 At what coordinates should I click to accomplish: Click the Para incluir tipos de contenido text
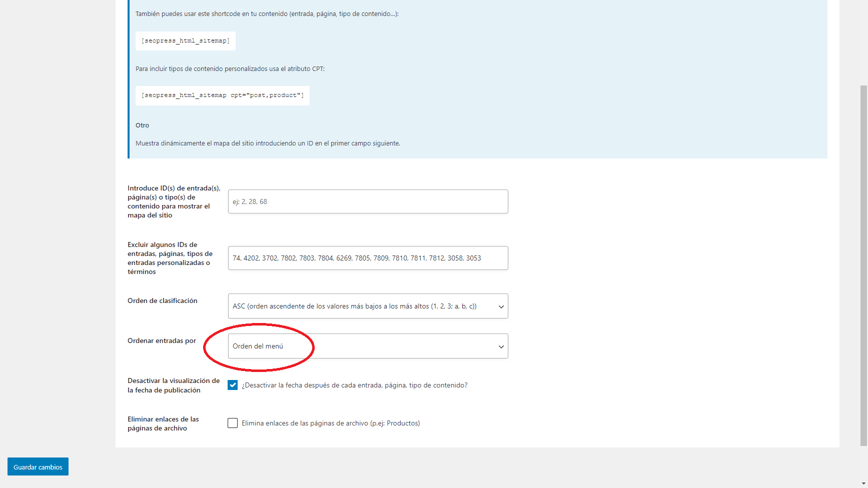230,69
